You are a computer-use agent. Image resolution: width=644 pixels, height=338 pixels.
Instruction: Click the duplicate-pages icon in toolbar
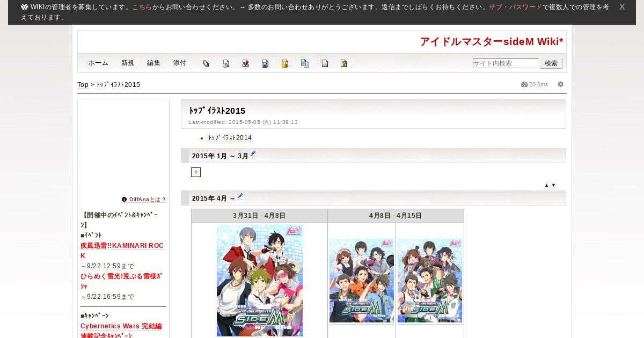pos(206,63)
